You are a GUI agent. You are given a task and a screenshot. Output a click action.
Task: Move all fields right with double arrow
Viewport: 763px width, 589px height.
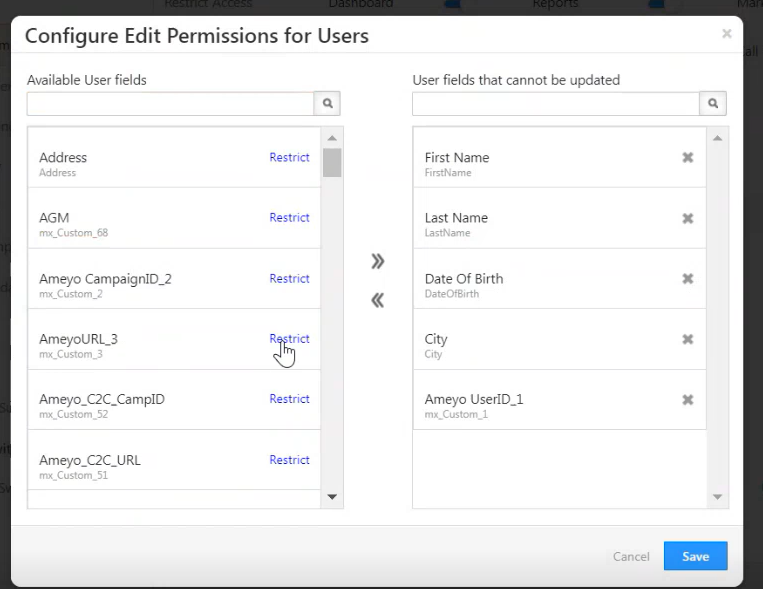377,262
